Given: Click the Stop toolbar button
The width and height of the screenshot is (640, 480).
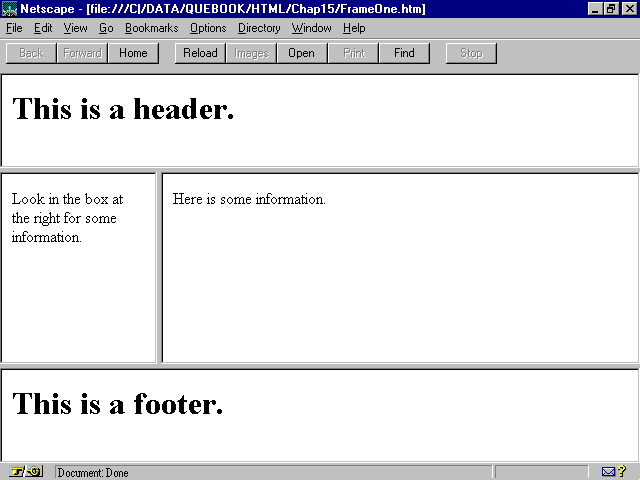Looking at the screenshot, I should (471, 53).
